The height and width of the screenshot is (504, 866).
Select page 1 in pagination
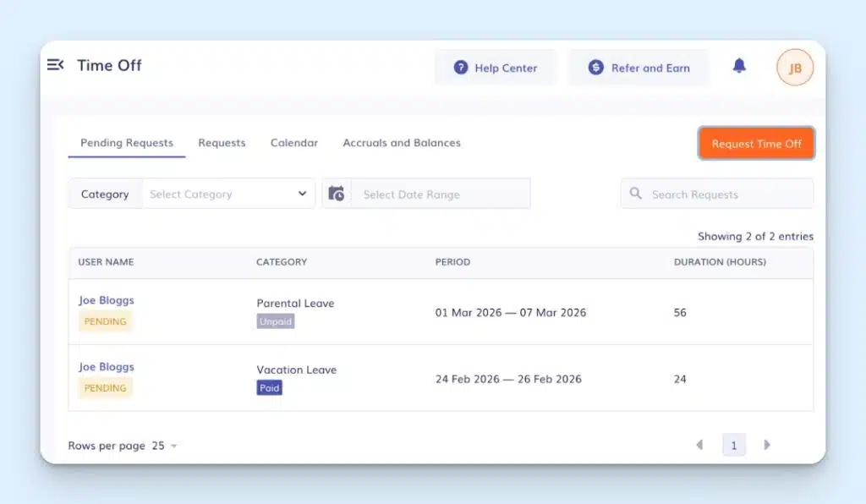coord(733,445)
